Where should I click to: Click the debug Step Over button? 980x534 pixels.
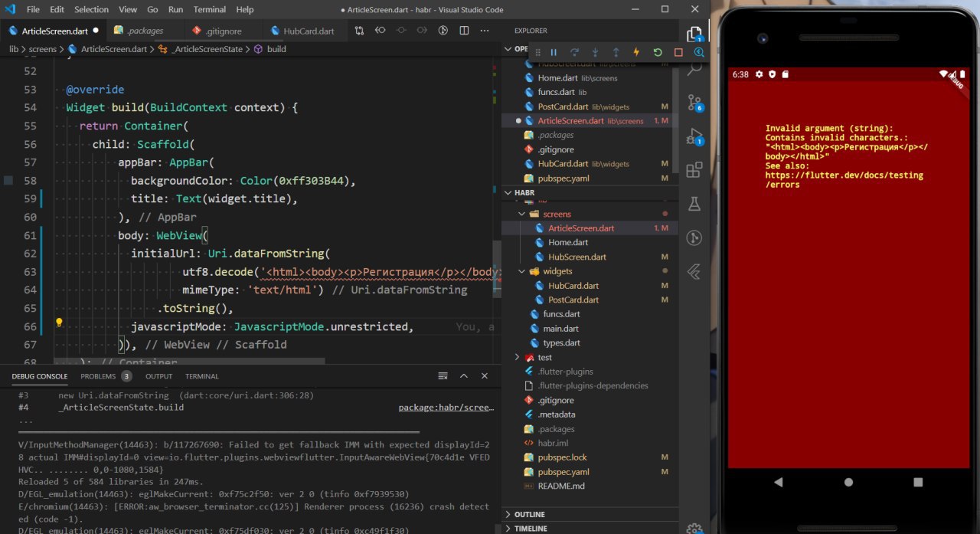[x=574, y=53]
